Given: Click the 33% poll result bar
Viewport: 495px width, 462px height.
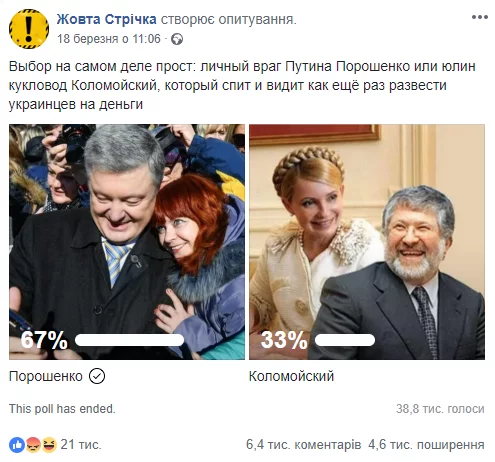Looking at the screenshot, I should click(x=345, y=340).
